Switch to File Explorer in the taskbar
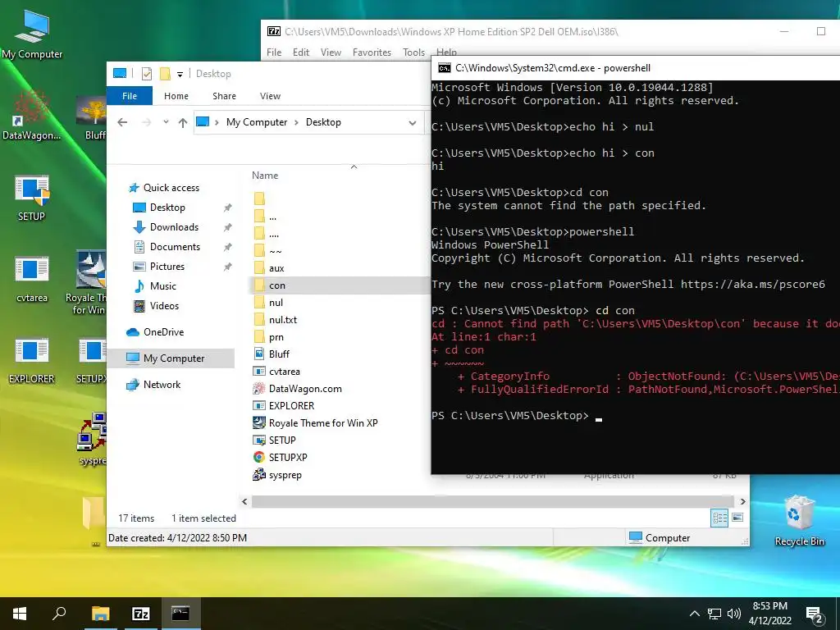Image resolution: width=840 pixels, height=630 pixels. point(100,614)
